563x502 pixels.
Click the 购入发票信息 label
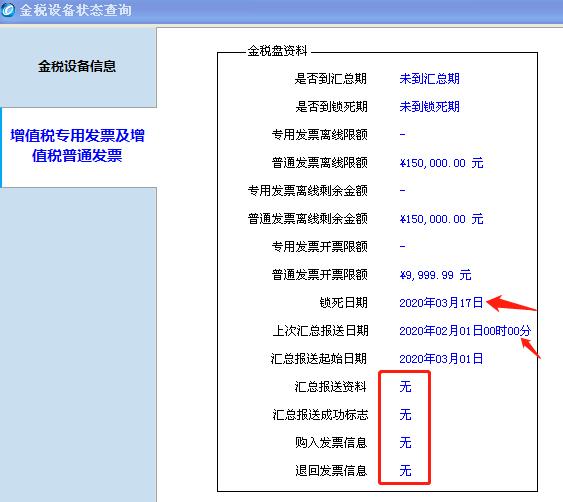pyautogui.click(x=331, y=443)
